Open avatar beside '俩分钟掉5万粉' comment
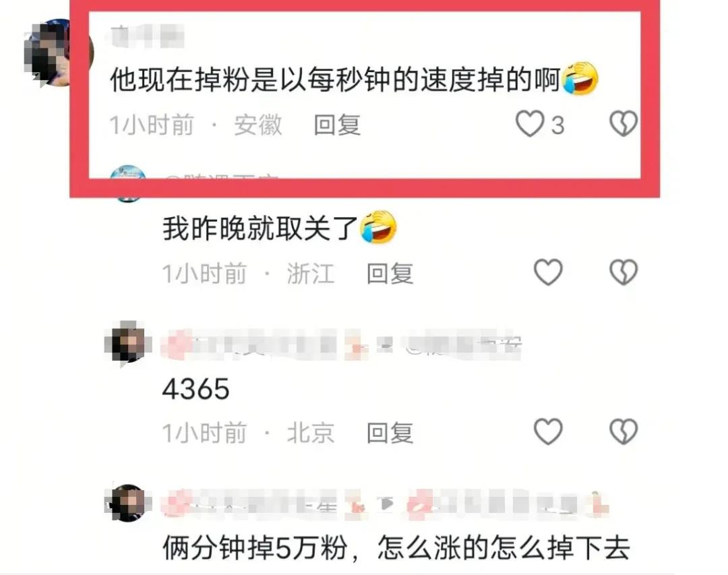This screenshot has height=575, width=728. (127, 503)
